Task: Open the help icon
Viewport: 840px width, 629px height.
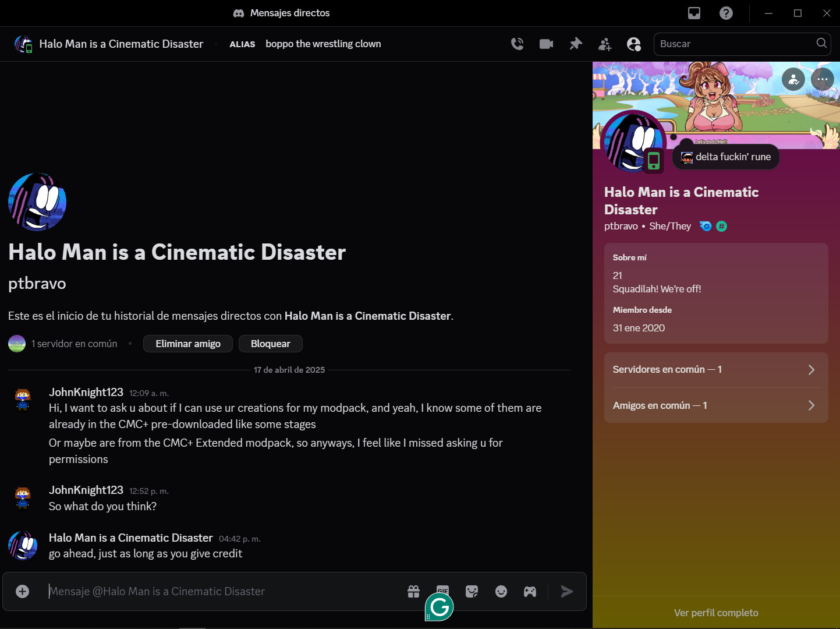Action: [726, 13]
